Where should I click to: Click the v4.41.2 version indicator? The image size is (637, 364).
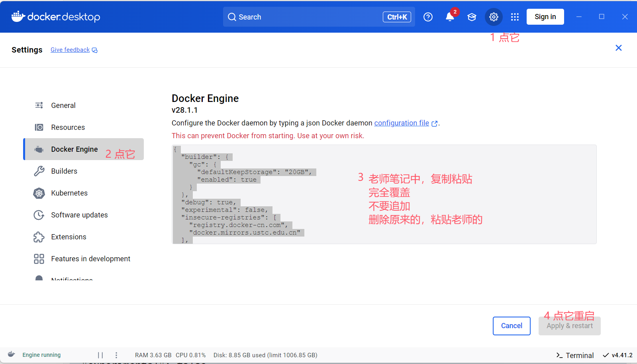point(617,355)
